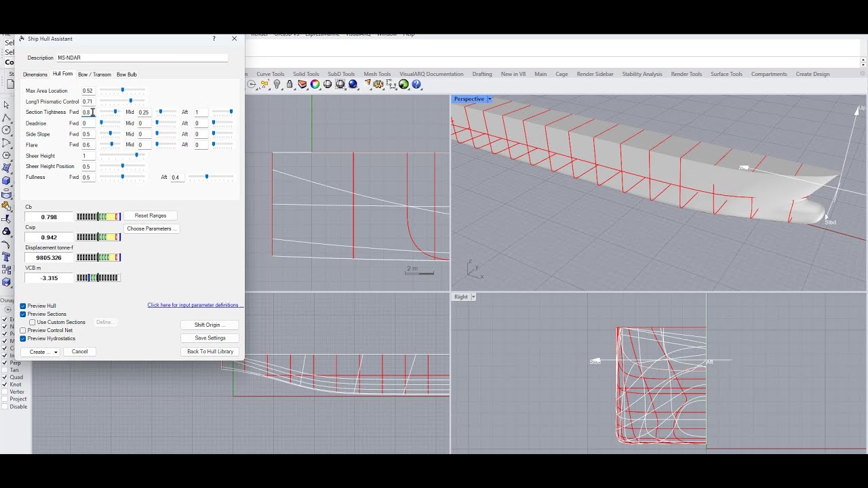Image resolution: width=868 pixels, height=488 pixels.
Task: Click the Reset Ranges button
Action: (x=151, y=216)
